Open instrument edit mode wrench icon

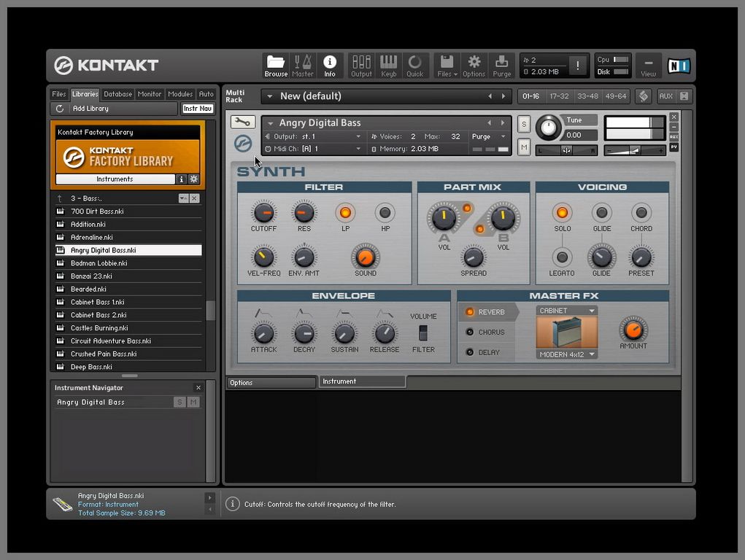coord(243,122)
